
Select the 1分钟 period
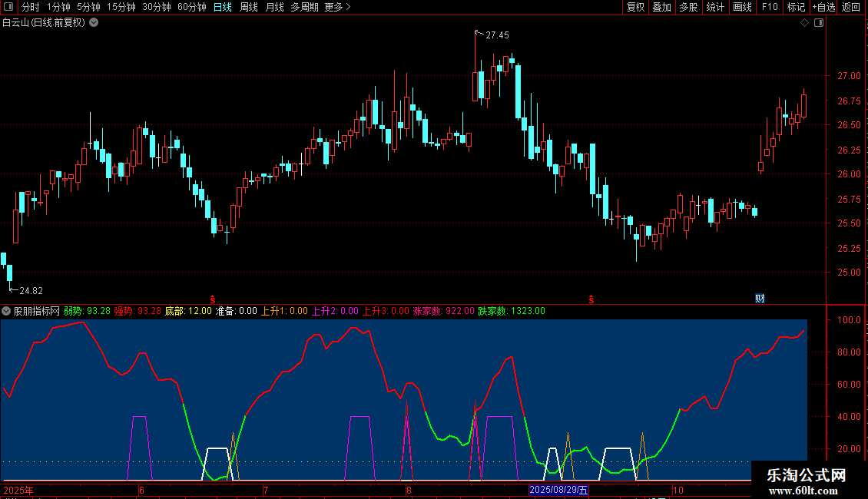[58, 7]
